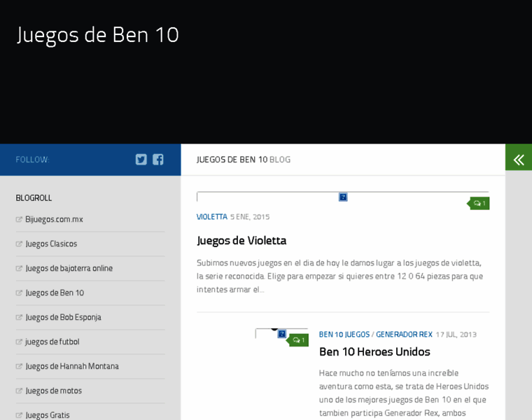Screen dimensions: 532x420
Task: Click the 5 ENE, 2015 post date
Action: [x=250, y=217]
